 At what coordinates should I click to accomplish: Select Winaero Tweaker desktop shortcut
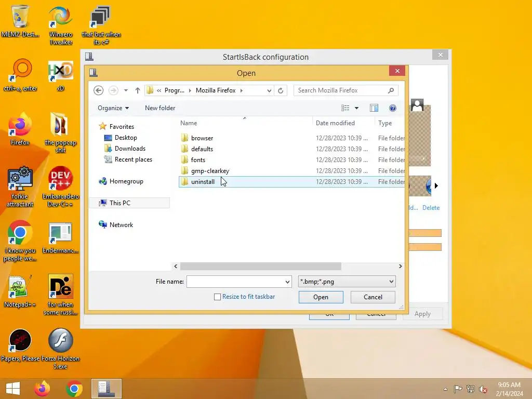pos(61,25)
